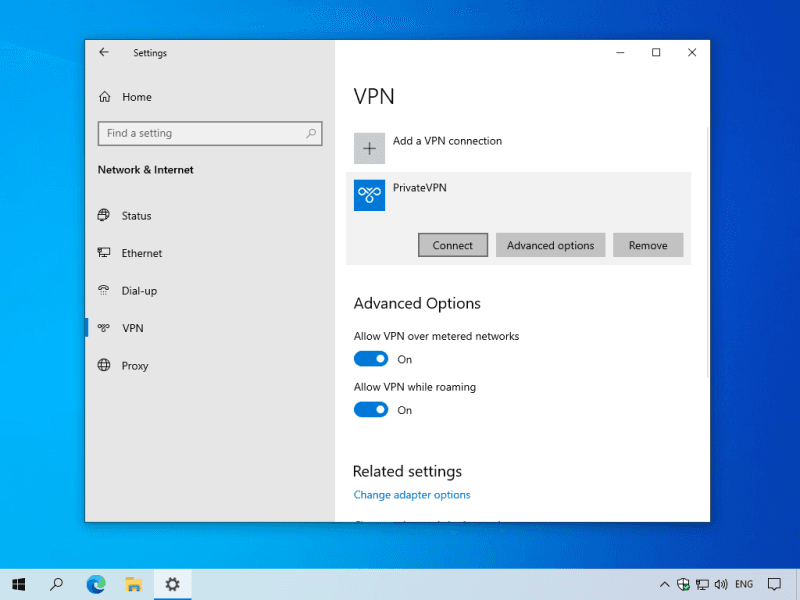800x600 pixels.
Task: Click the plus icon to add VPN
Action: click(x=369, y=148)
